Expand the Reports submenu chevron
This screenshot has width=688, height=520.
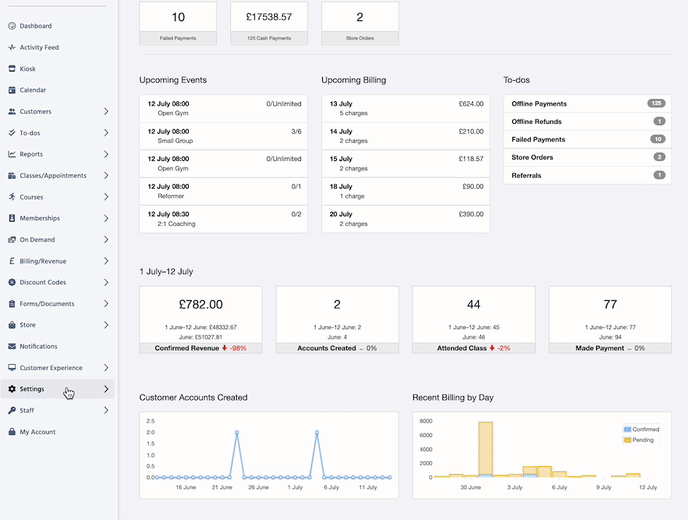[x=106, y=154]
